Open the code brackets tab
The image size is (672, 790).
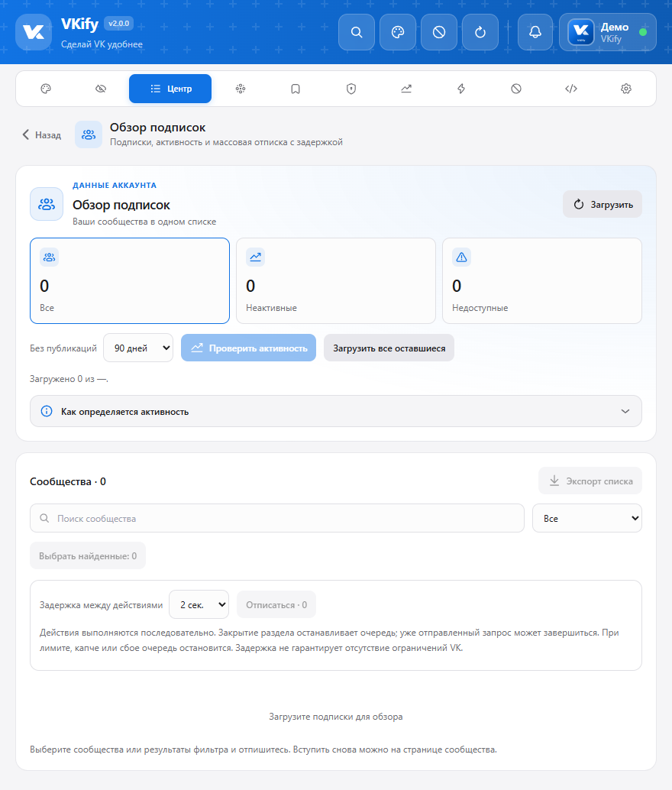pos(570,89)
